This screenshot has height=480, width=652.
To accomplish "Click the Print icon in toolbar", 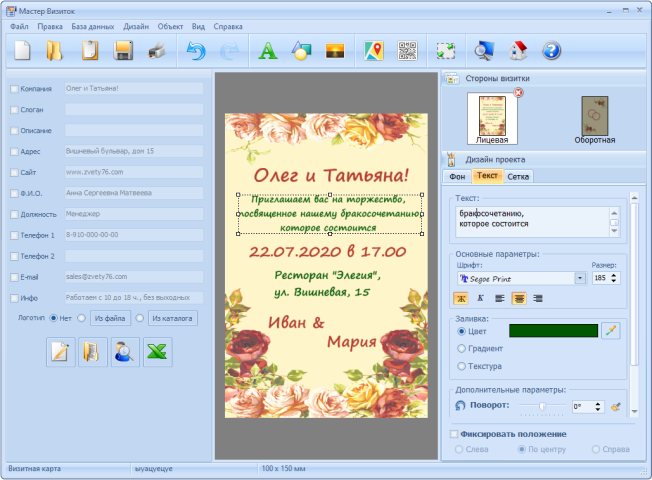I will pyautogui.click(x=157, y=50).
